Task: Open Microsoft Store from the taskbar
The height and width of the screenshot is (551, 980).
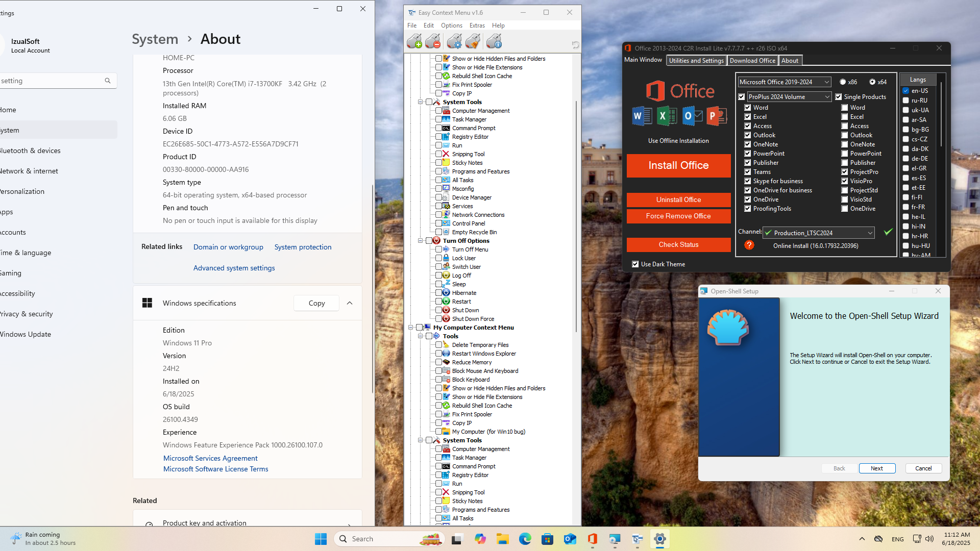Action: pos(547,539)
